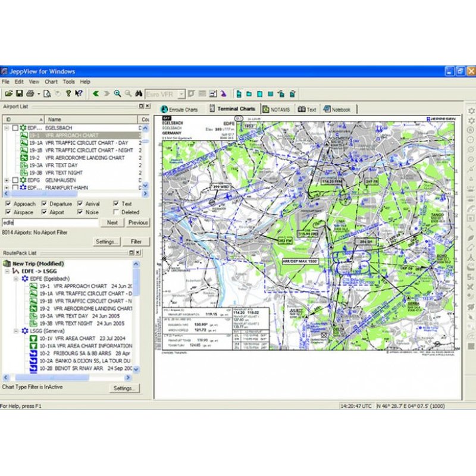The height and width of the screenshot is (476, 476).
Task: Click the cyan single-page toolbar icon
Action: click(x=260, y=94)
